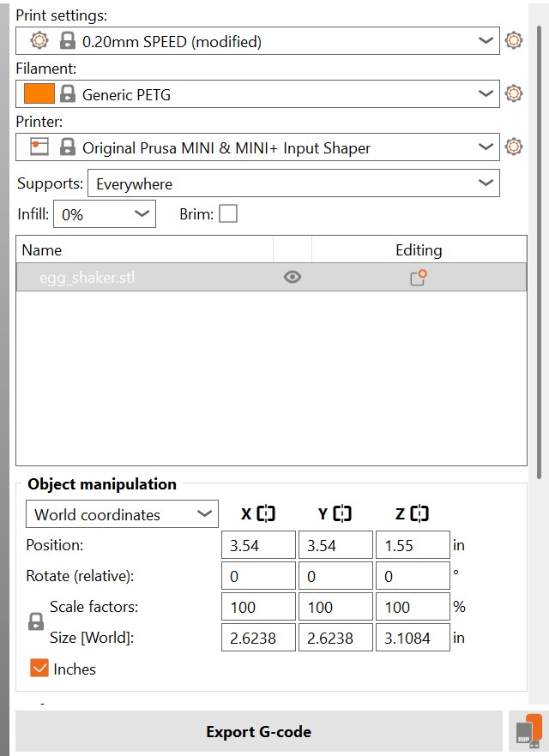Click the Rotate Z input field
This screenshot has width=549, height=756.
coord(413,576)
